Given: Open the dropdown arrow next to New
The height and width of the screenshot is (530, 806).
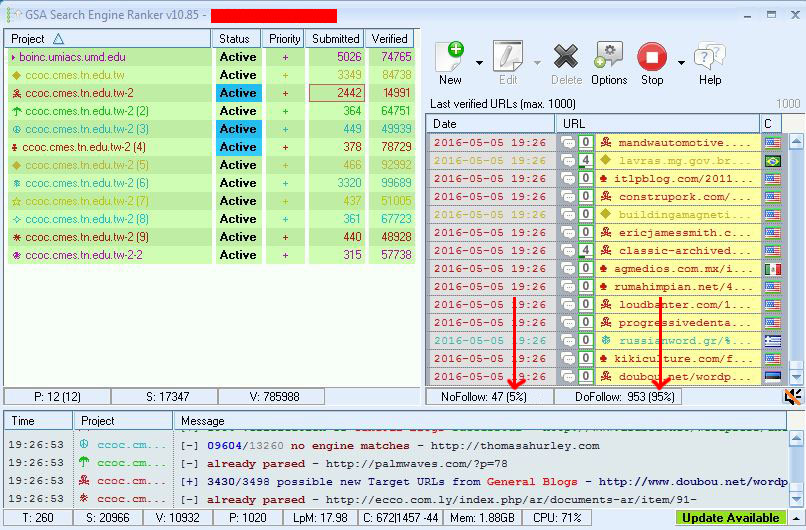Looking at the screenshot, I should click(x=479, y=63).
